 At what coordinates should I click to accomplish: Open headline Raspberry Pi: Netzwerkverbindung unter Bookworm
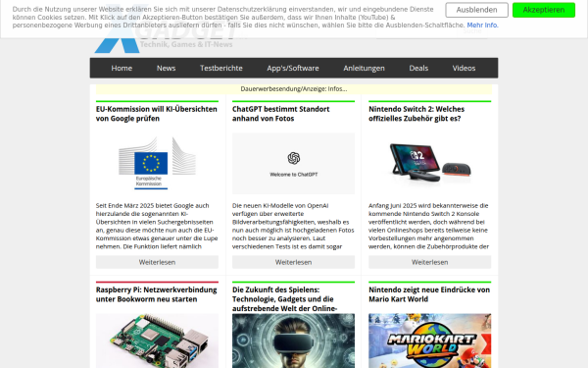pyautogui.click(x=157, y=294)
